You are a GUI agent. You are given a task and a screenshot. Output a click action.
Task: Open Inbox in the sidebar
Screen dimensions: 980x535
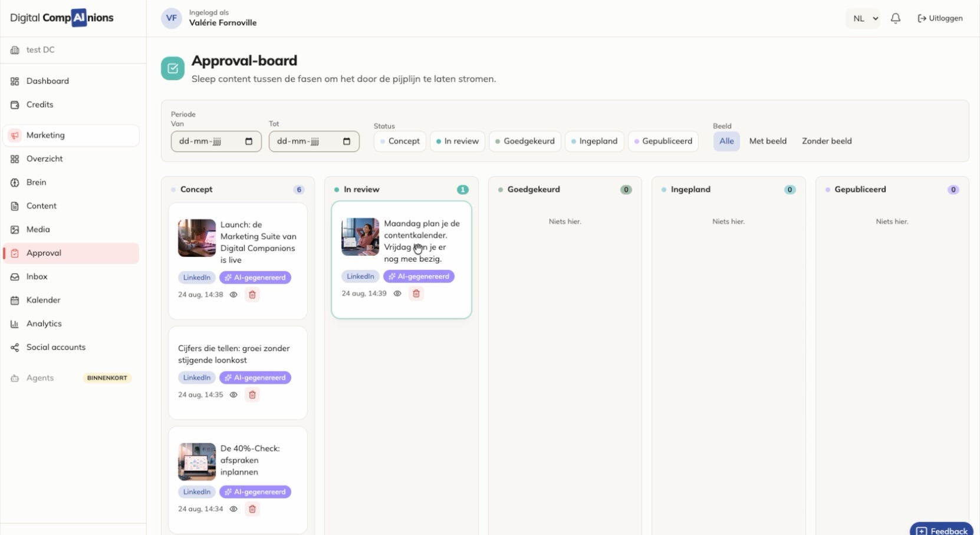pyautogui.click(x=71, y=277)
